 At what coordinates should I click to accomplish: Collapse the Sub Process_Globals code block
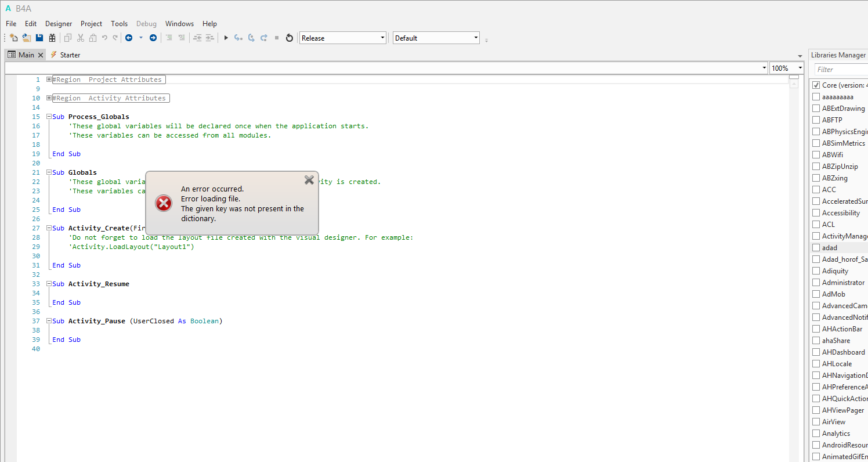(x=49, y=117)
